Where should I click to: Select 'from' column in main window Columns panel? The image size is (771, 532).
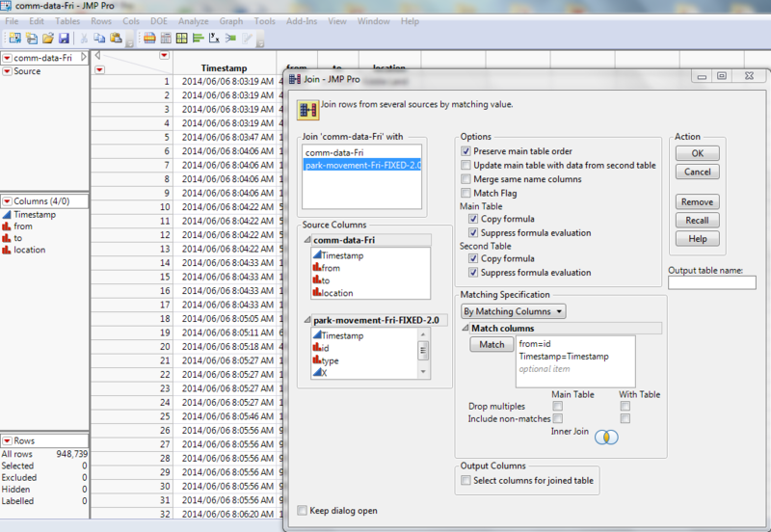22,226
